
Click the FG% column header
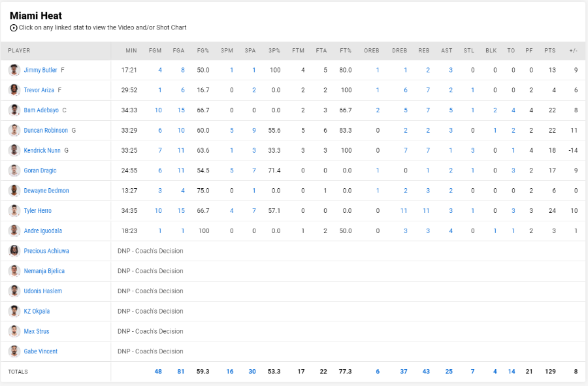[203, 50]
